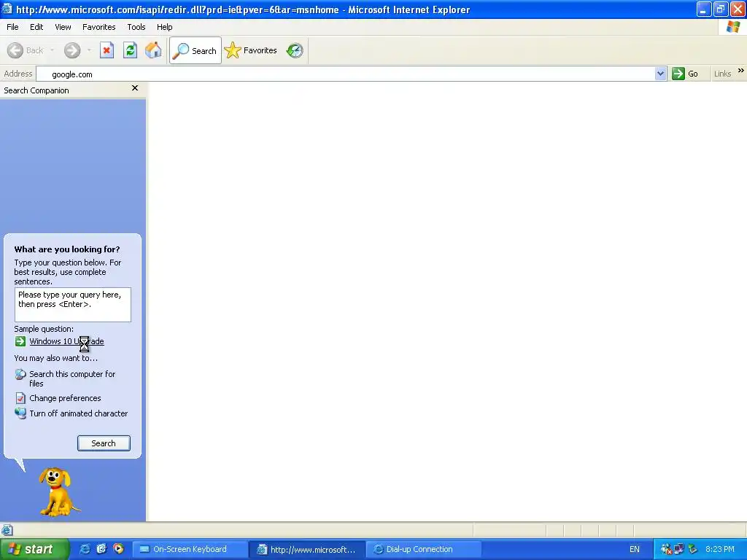Image resolution: width=747 pixels, height=560 pixels.
Task: Click the Change preferences option
Action: tap(65, 398)
